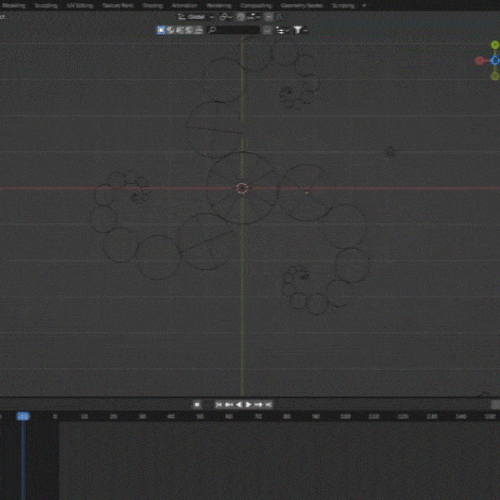Toggle the auto keying record button
The height and width of the screenshot is (500, 500).
coord(197,405)
